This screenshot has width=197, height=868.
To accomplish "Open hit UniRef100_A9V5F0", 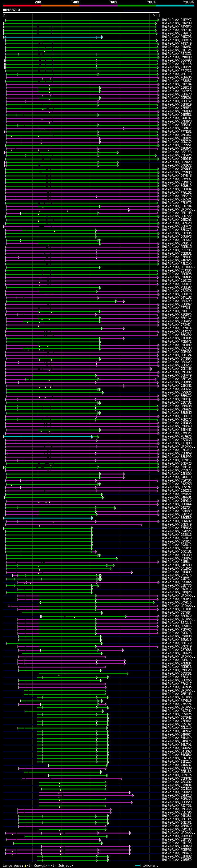I will (177, 26).
